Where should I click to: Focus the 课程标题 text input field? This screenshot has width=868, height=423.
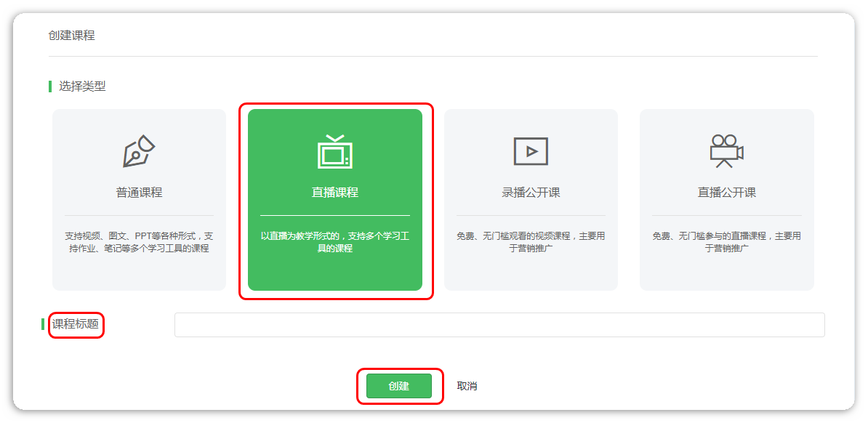(499, 325)
